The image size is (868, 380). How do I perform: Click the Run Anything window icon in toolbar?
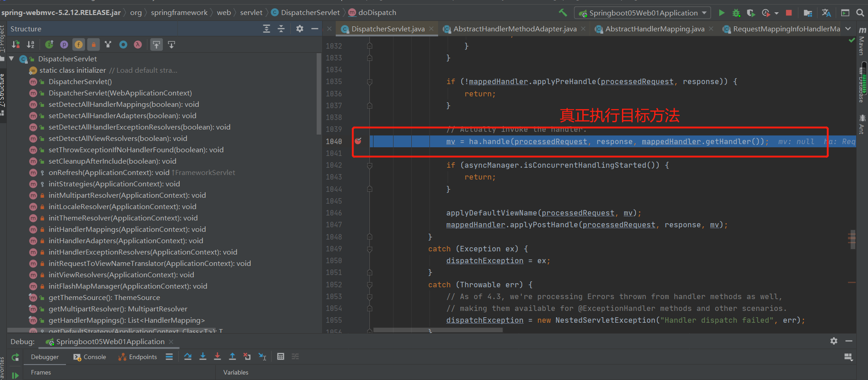point(845,13)
